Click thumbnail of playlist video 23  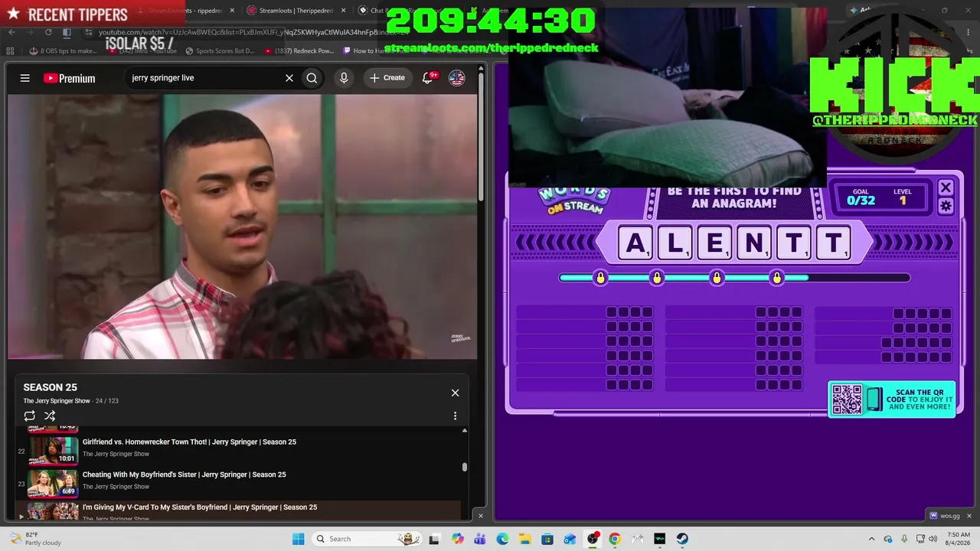[x=54, y=483]
